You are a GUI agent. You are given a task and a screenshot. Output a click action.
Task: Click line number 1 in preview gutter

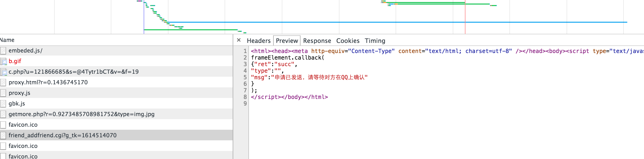pos(245,51)
